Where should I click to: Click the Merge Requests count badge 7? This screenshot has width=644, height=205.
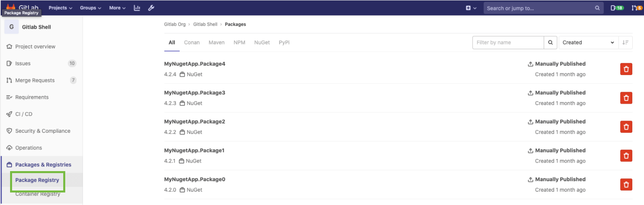(x=73, y=80)
